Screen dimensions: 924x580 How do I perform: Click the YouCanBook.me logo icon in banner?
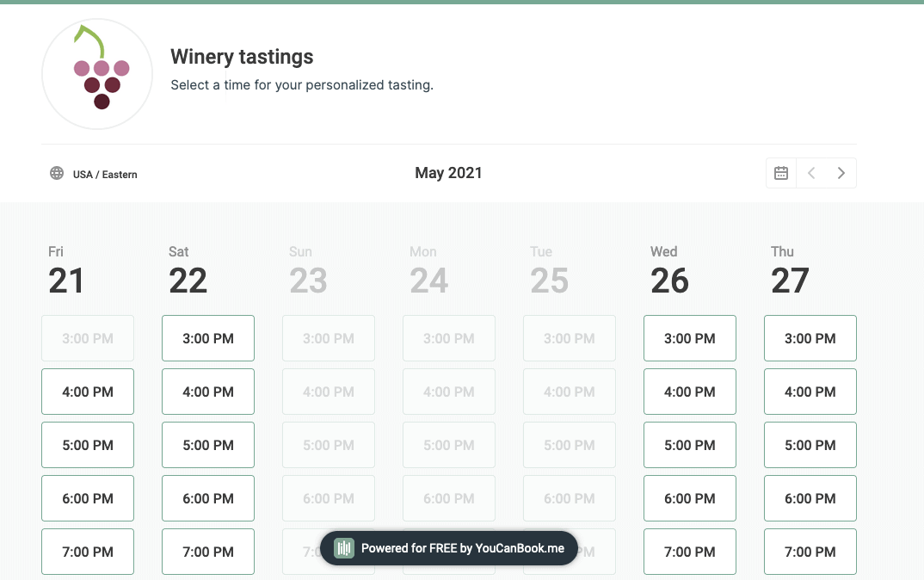343,548
